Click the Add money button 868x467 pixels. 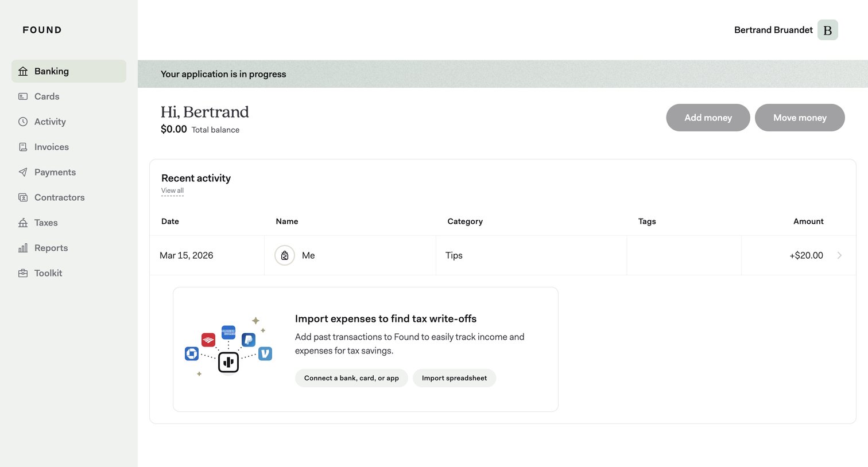(708, 118)
